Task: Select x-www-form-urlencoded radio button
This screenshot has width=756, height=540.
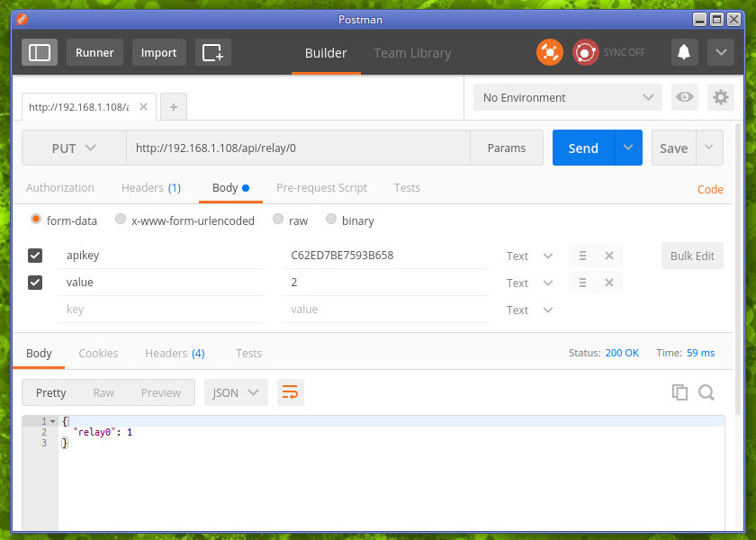Action: click(121, 220)
